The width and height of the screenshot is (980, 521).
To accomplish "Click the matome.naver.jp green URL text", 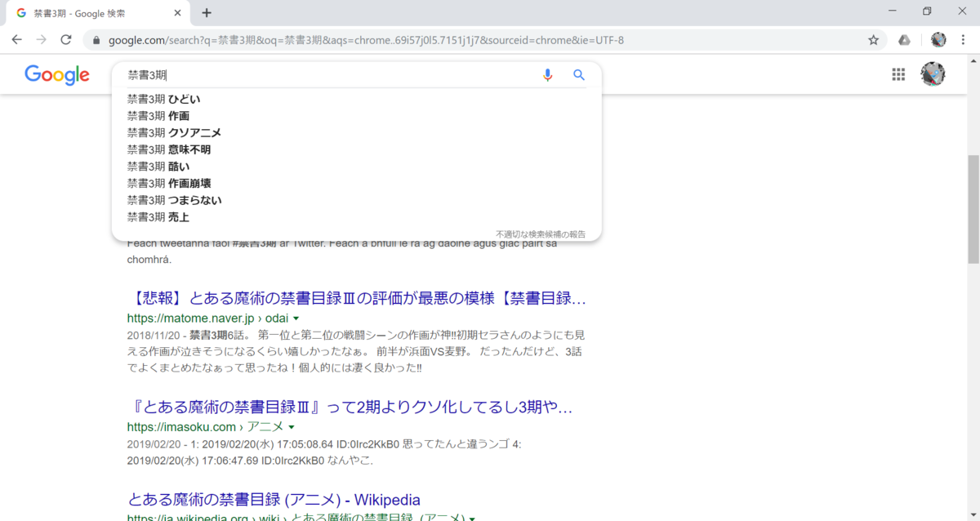I will pos(207,318).
